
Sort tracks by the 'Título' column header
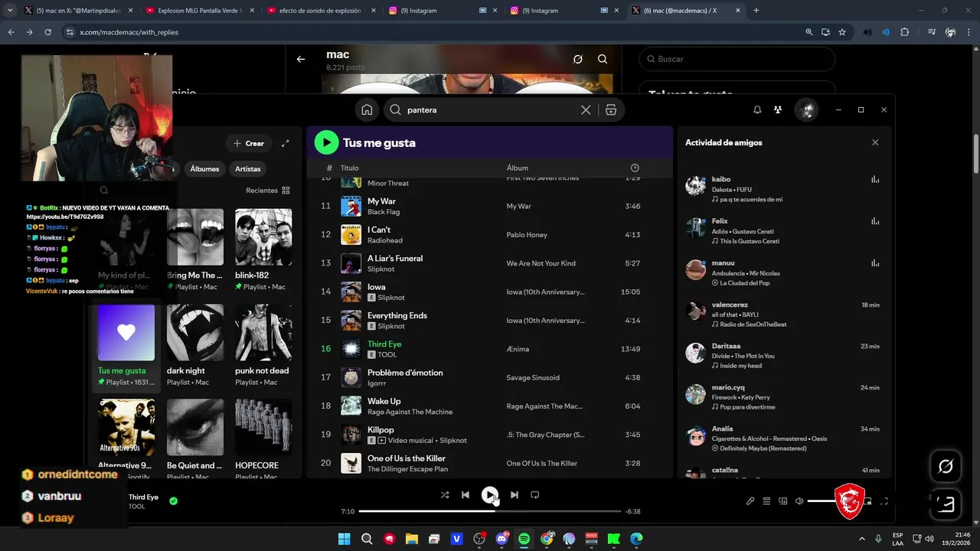[x=349, y=168]
